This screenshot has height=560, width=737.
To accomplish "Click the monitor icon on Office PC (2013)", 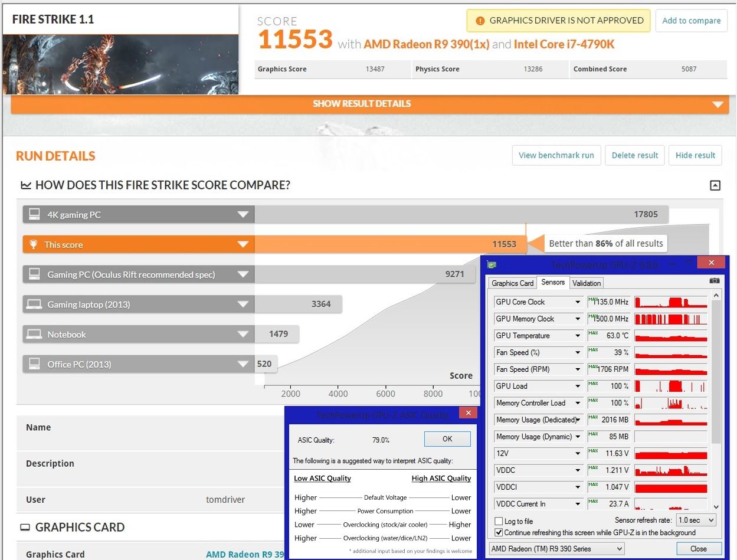I will (x=34, y=363).
